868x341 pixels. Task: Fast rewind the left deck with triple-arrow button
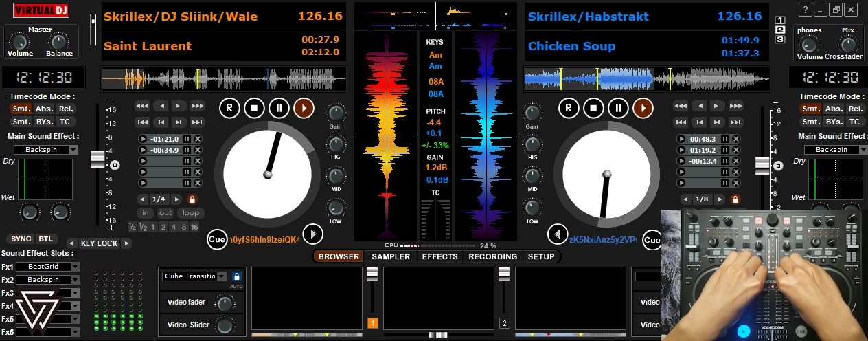click(142, 106)
